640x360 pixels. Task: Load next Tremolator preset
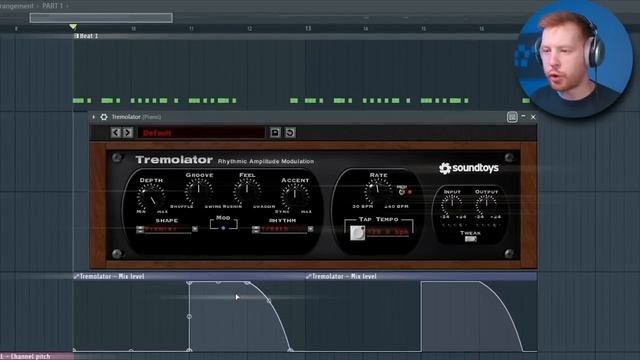coord(128,133)
